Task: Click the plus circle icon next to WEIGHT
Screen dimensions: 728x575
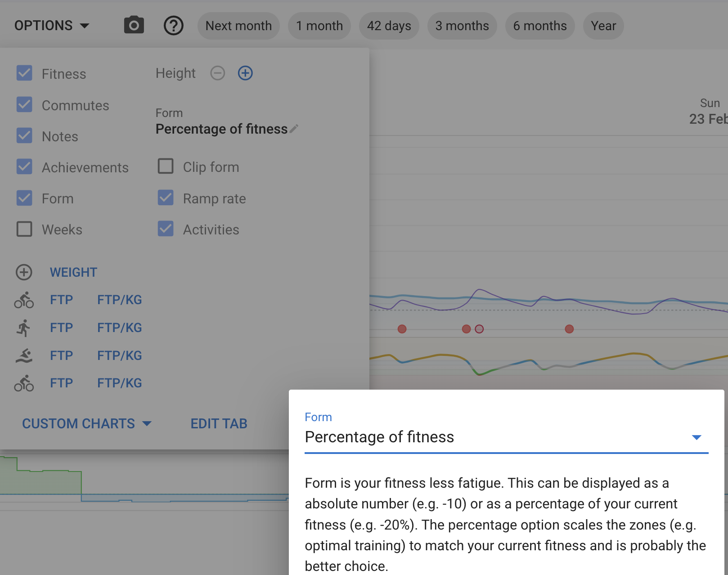Action: (x=24, y=272)
